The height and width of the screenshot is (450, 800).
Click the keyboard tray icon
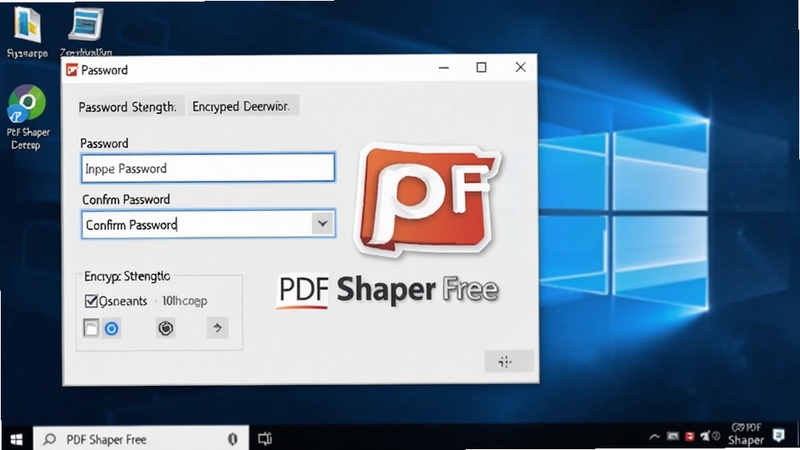click(x=673, y=436)
